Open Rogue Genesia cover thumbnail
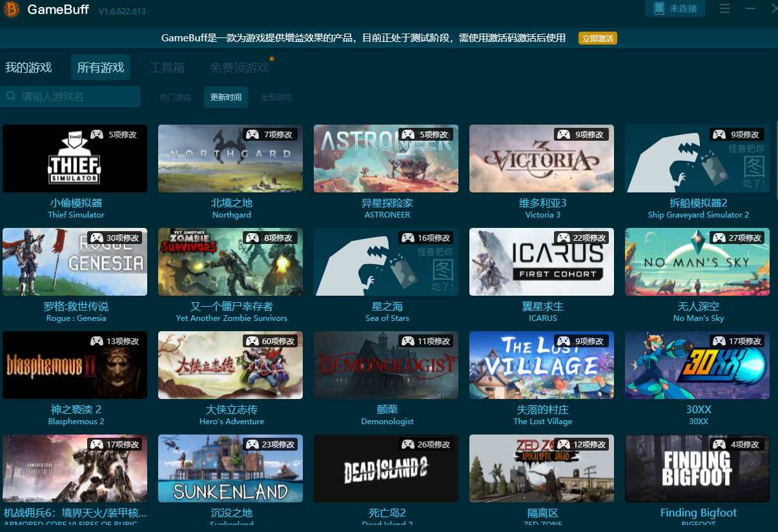778x532 pixels. pos(75,261)
